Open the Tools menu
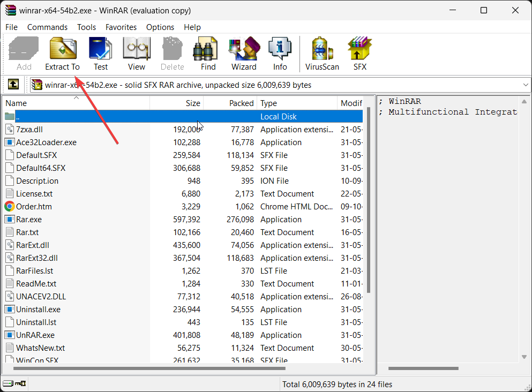 tap(86, 27)
